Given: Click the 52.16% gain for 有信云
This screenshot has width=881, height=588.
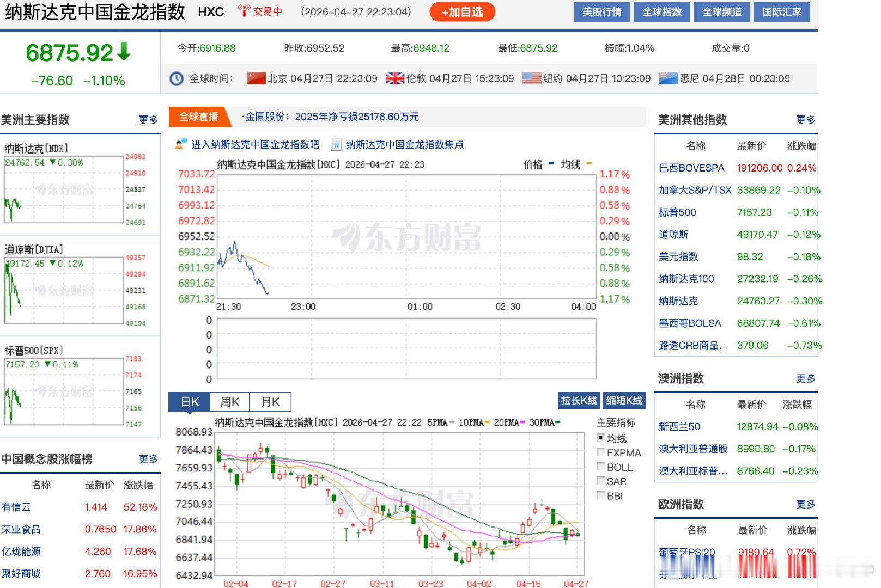Looking at the screenshot, I should pos(140,507).
